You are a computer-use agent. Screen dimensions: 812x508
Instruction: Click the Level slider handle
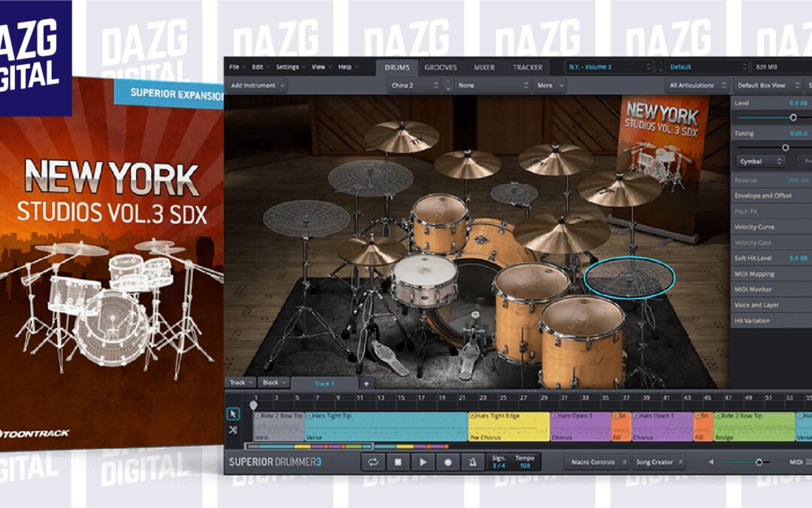pyautogui.click(x=793, y=117)
